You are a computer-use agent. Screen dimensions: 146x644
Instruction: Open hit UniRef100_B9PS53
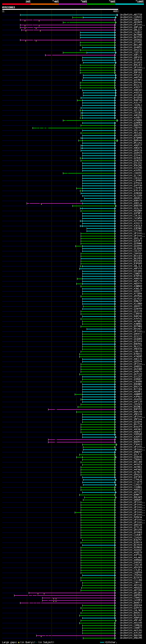click(131, 409)
